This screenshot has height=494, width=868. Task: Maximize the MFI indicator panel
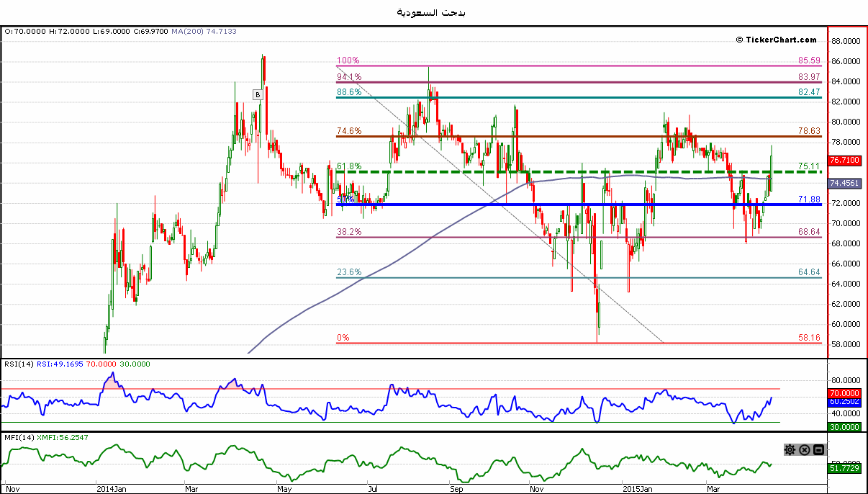[x=818, y=450]
